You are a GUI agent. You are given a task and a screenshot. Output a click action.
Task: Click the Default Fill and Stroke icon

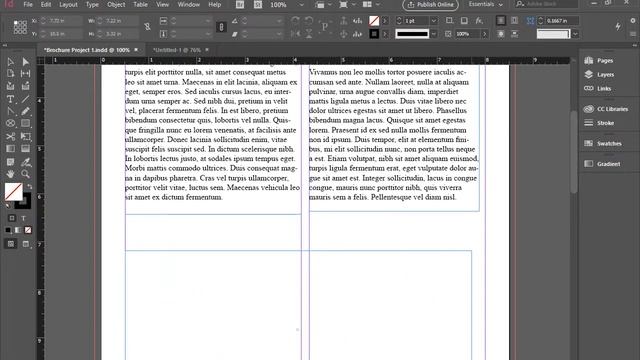[x=8, y=205]
